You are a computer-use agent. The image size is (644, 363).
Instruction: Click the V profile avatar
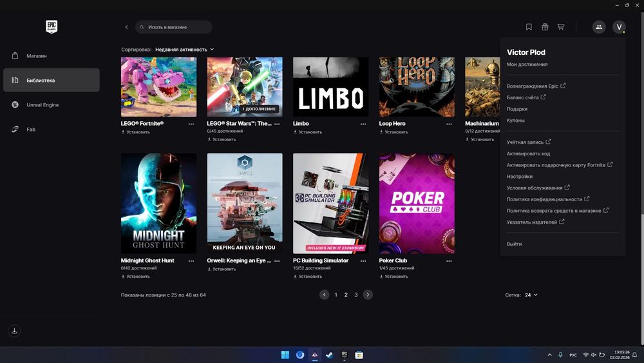coord(619,27)
